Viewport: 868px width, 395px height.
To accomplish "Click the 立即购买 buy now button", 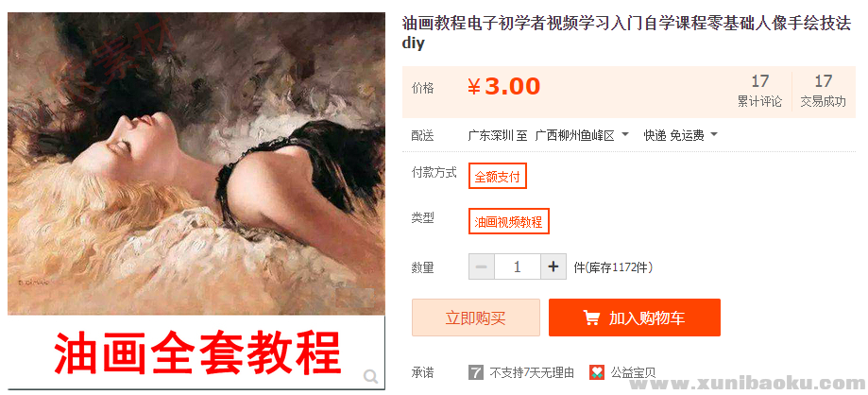I will pos(475,318).
